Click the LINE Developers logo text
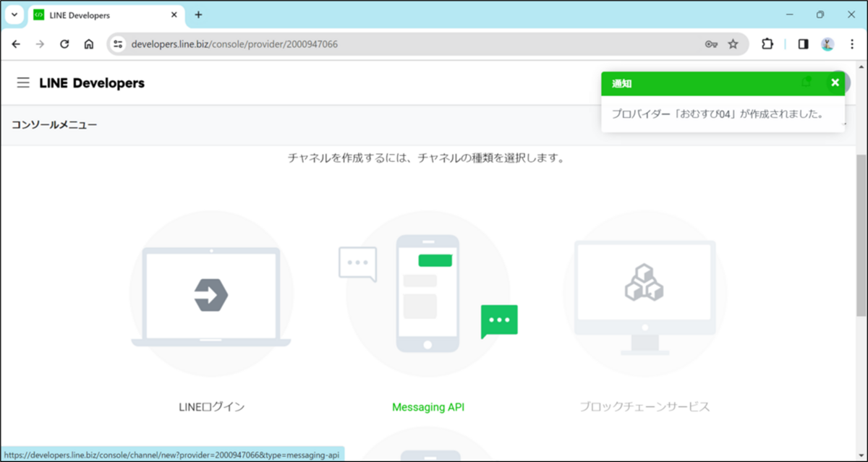868x462 pixels. point(92,83)
